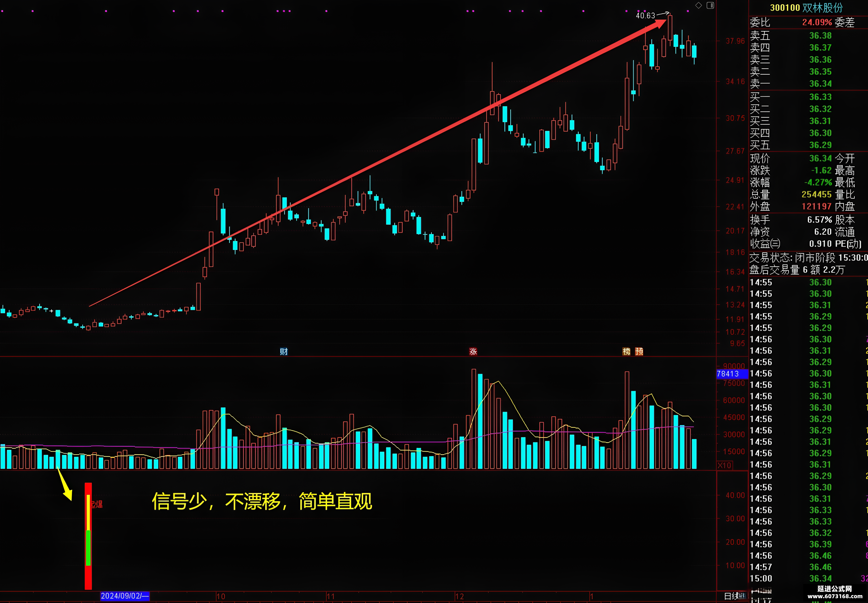
Task: Click the 买一 bid price 36.33 row
Action: coord(808,97)
